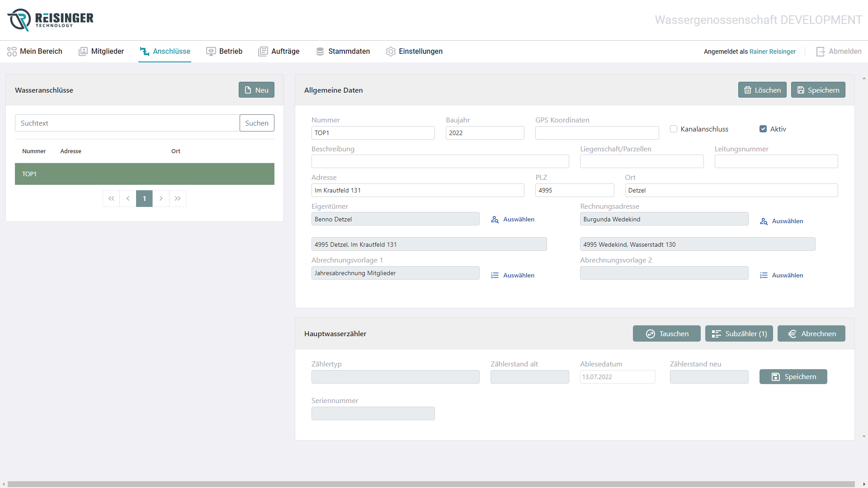Image resolution: width=868 pixels, height=488 pixels.
Task: Sort by the Adresse column header
Action: 71,151
